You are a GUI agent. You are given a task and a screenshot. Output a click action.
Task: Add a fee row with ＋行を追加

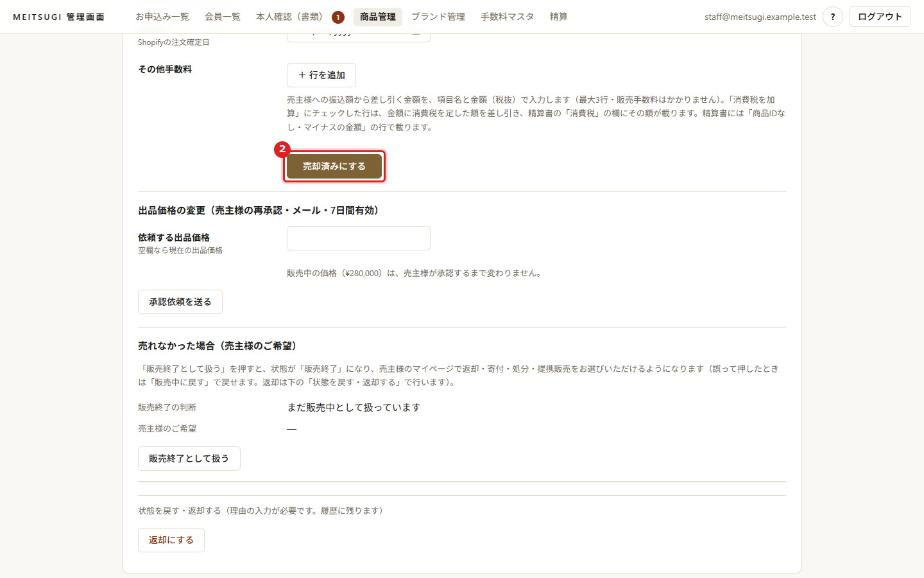point(321,75)
